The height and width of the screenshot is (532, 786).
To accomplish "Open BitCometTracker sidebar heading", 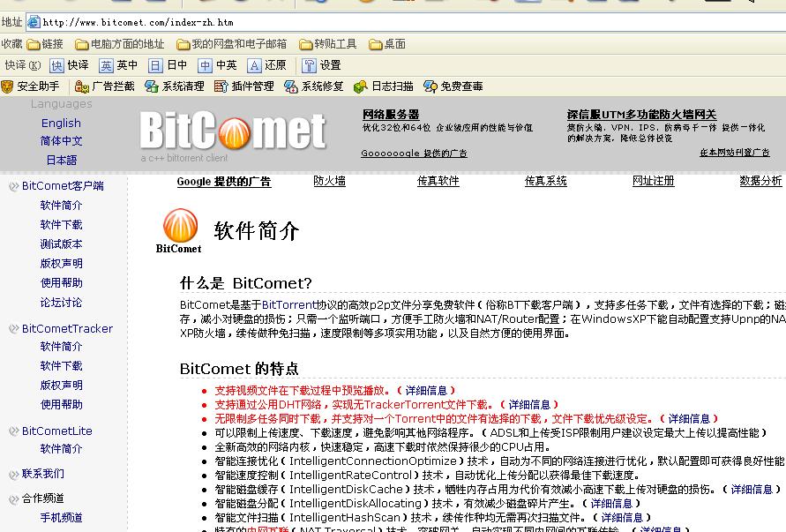I will click(x=67, y=328).
